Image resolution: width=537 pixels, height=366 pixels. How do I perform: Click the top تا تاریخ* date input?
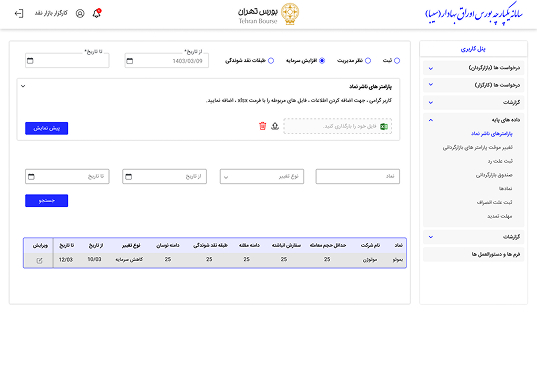(67, 61)
